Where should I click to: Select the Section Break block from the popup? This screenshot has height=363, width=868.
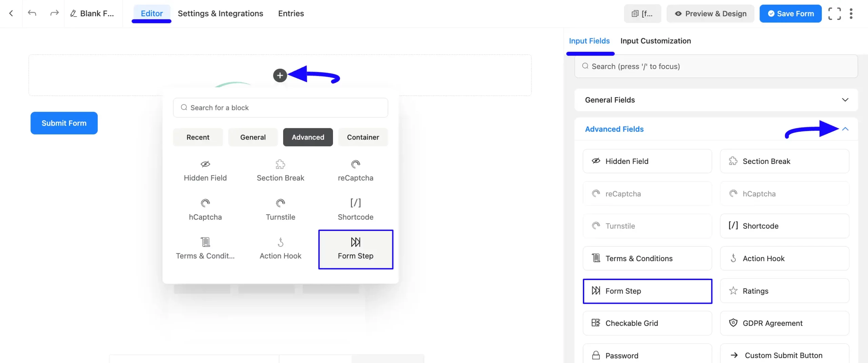point(280,170)
